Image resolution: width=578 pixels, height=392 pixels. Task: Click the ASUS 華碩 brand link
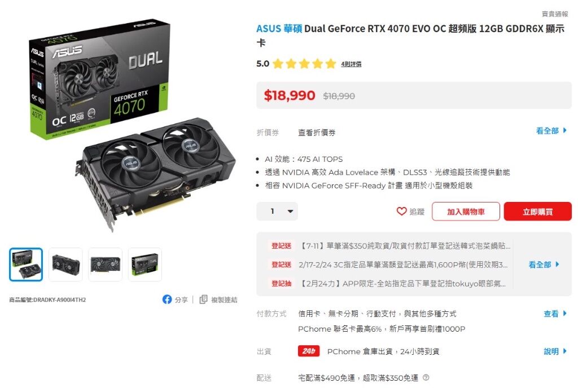point(279,29)
